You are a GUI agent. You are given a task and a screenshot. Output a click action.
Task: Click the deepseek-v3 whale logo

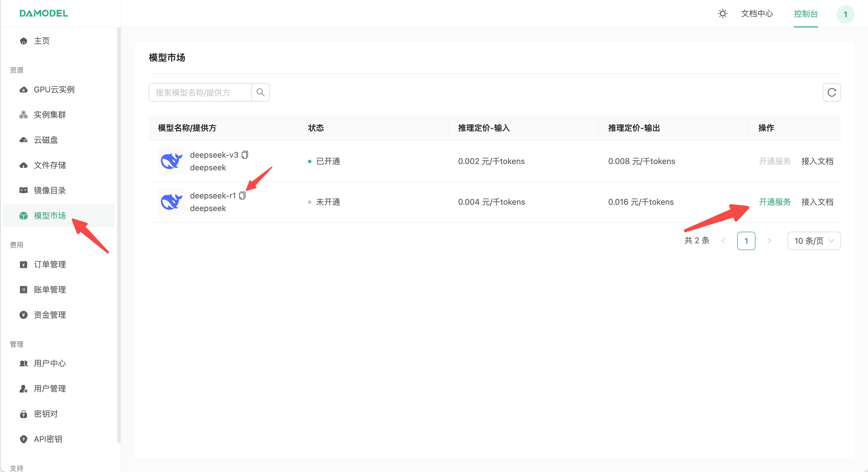pos(172,161)
